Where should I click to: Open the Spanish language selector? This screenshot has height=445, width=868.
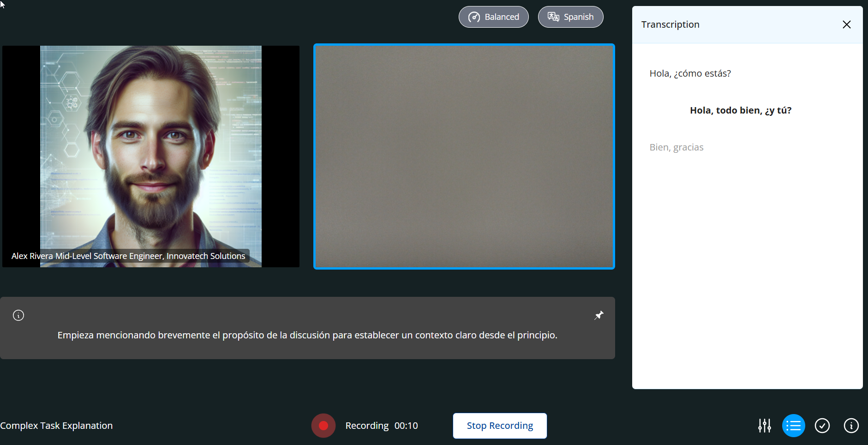tap(570, 17)
